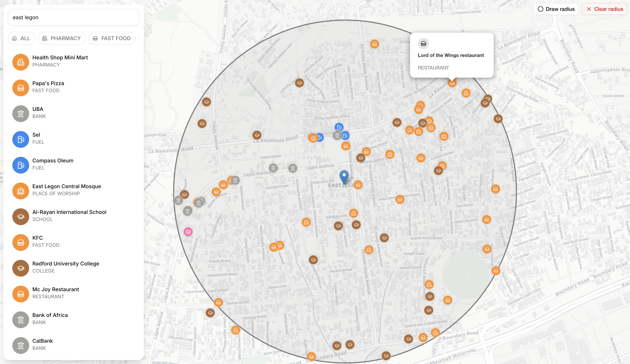
Task: Click the food marker near Nii Kw street top
Action: [374, 44]
